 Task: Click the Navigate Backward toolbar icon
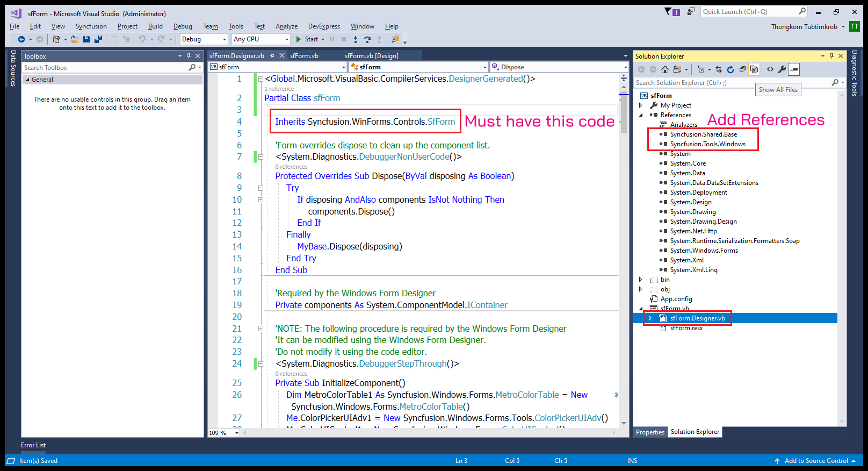[x=21, y=39]
